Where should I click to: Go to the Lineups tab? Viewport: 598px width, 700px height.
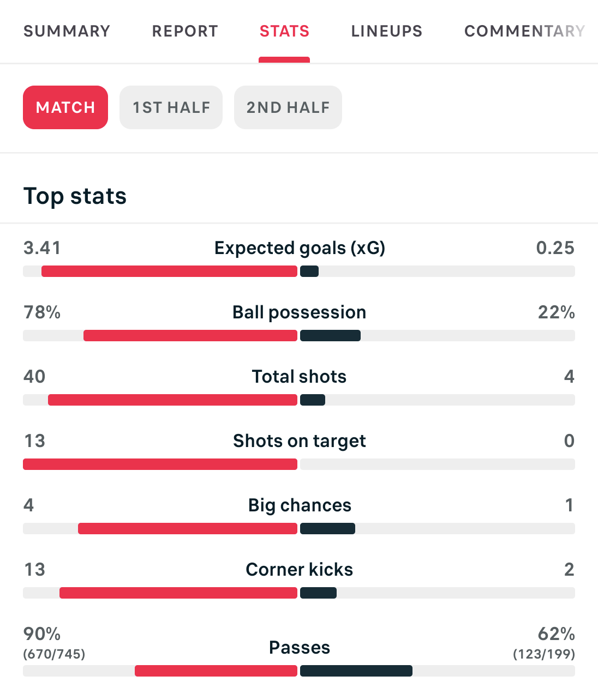(386, 31)
